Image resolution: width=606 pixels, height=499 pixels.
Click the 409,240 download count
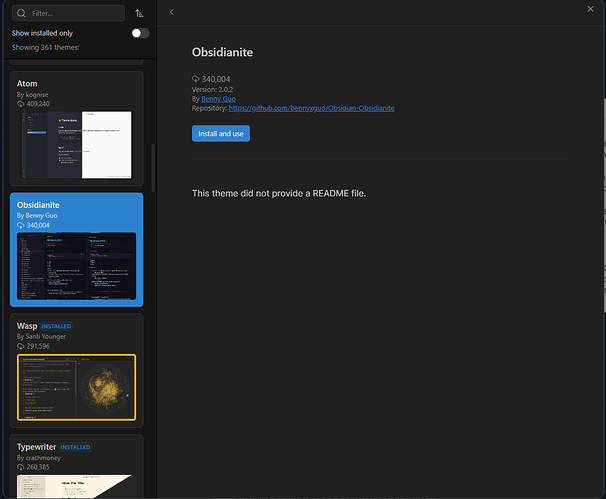click(x=38, y=104)
